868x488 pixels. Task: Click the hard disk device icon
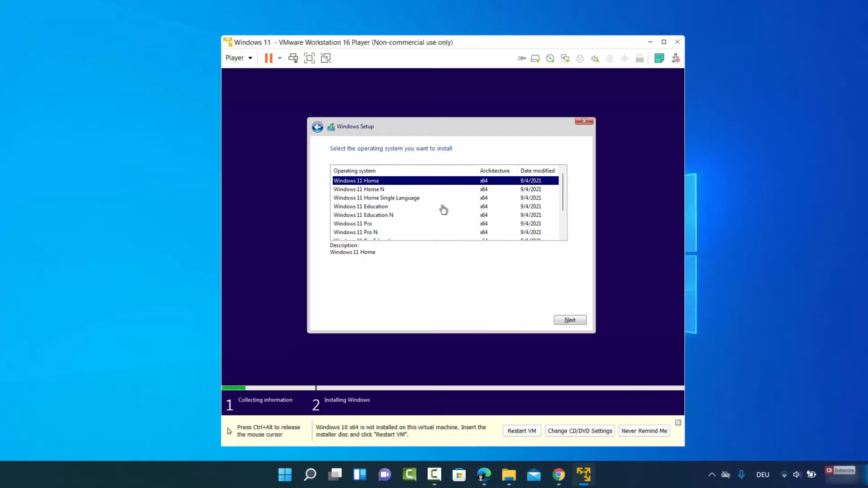(x=535, y=58)
